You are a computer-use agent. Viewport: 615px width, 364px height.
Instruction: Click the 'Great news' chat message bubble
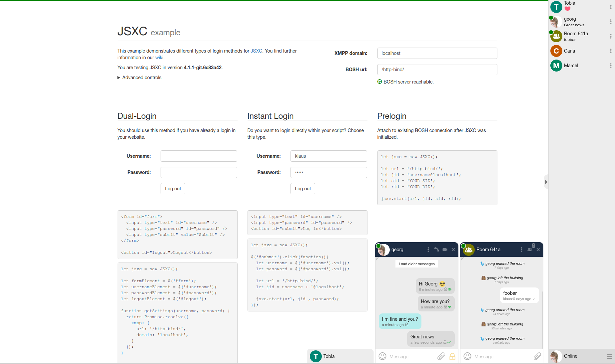click(431, 339)
